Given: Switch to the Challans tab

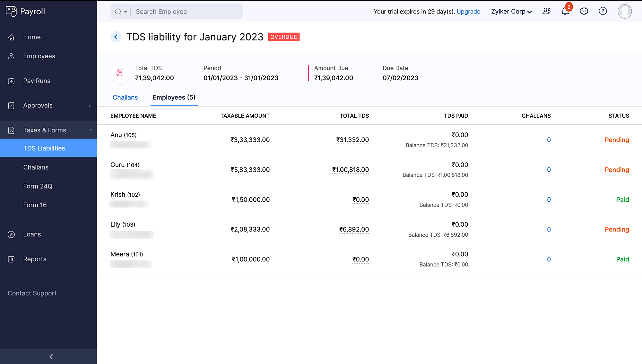Looking at the screenshot, I should point(125,97).
